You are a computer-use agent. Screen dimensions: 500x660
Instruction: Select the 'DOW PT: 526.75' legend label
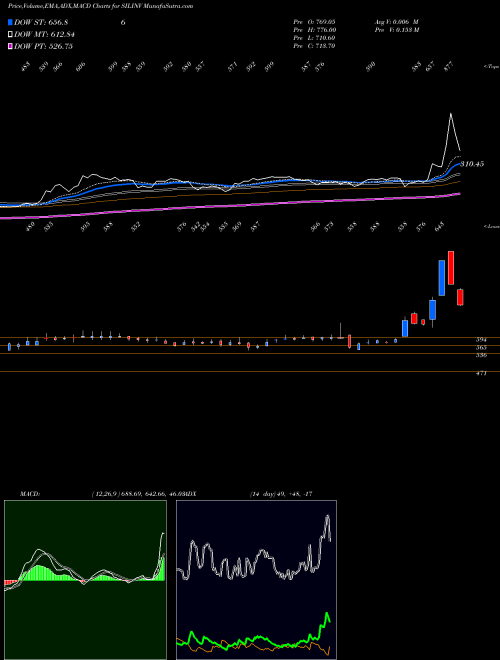(x=43, y=46)
